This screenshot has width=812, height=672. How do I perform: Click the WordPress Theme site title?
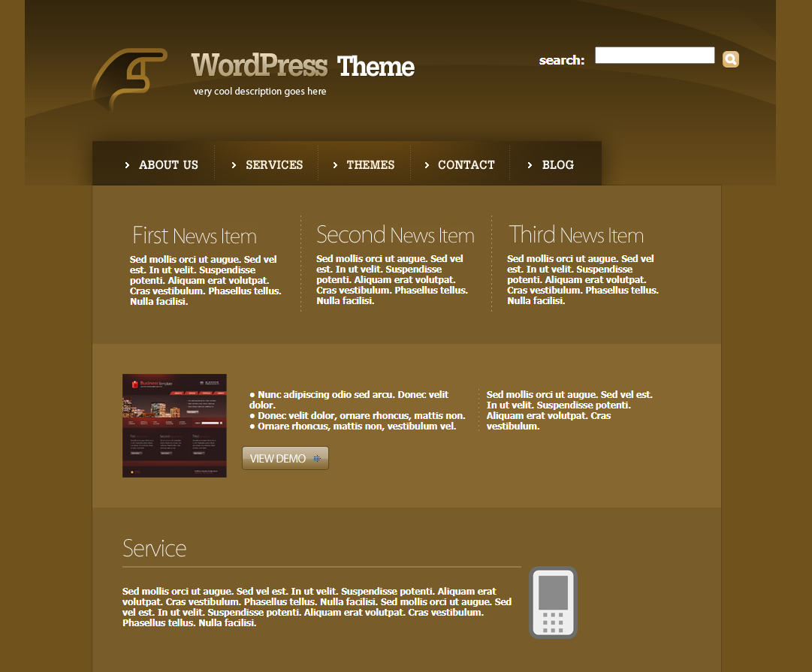pos(303,66)
